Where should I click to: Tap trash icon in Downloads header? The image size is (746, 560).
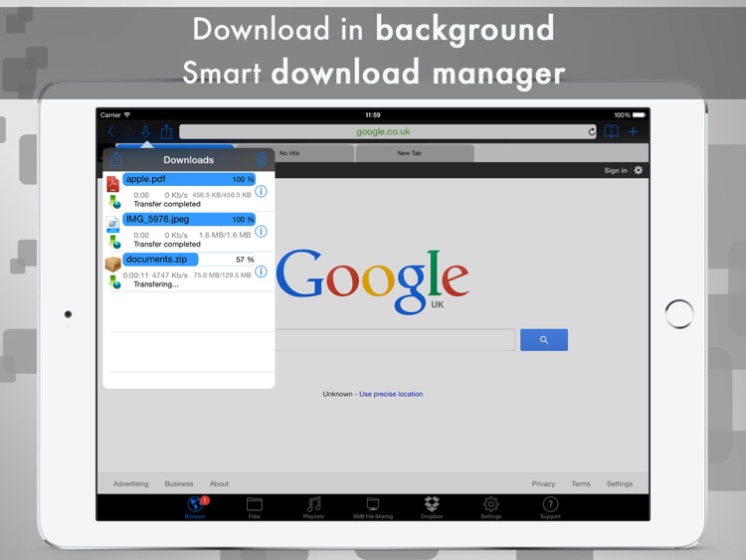[x=261, y=159]
